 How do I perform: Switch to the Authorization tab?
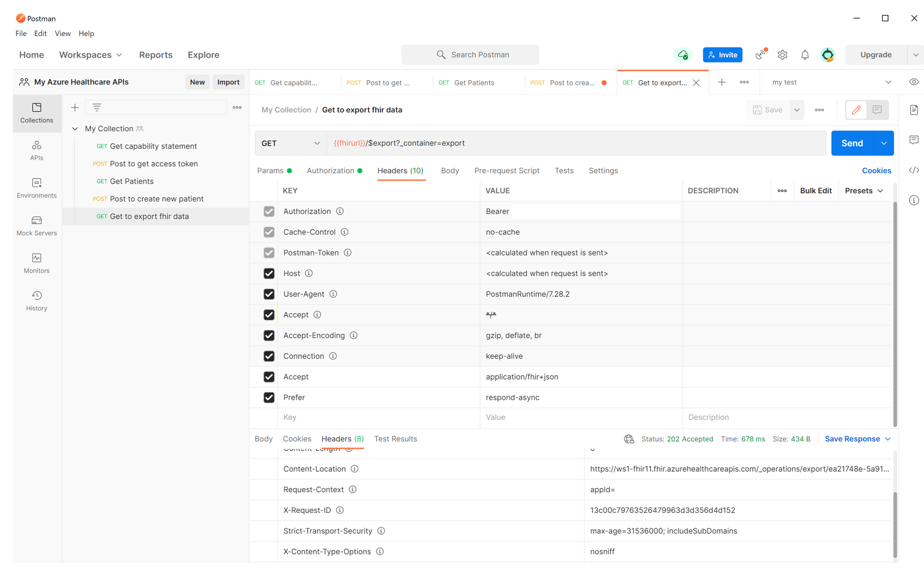click(334, 171)
